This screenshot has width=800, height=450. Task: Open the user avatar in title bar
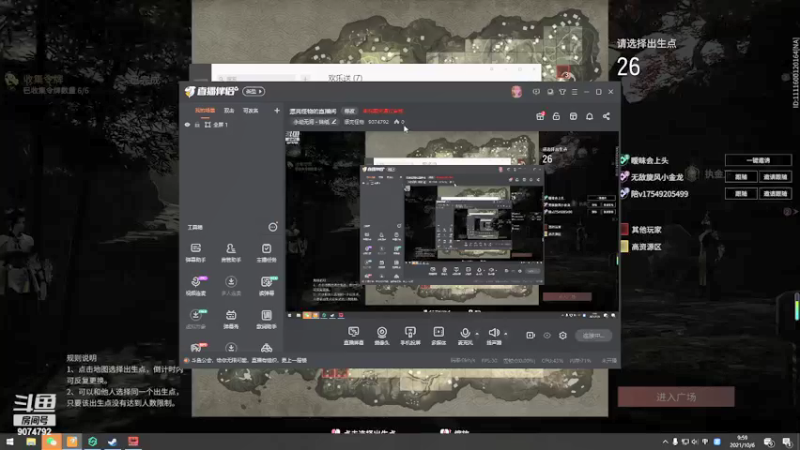click(516, 92)
